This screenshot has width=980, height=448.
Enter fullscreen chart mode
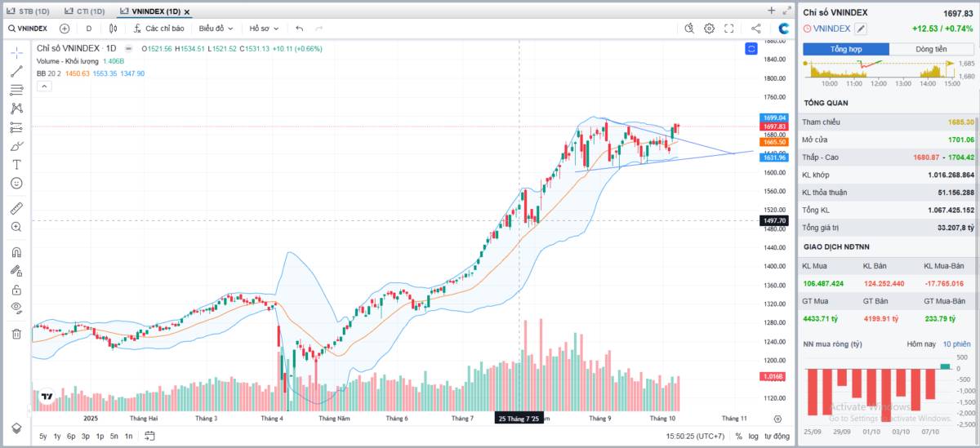point(729,29)
